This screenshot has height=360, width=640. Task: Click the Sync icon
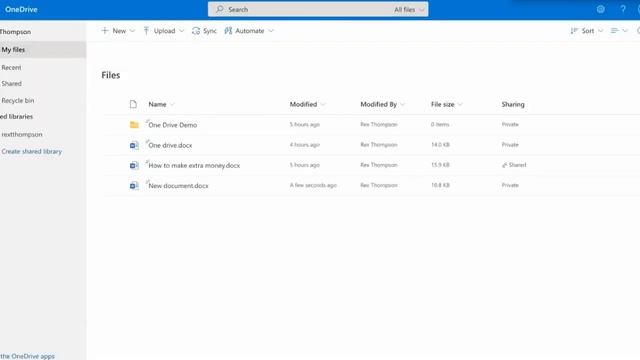pyautogui.click(x=196, y=31)
